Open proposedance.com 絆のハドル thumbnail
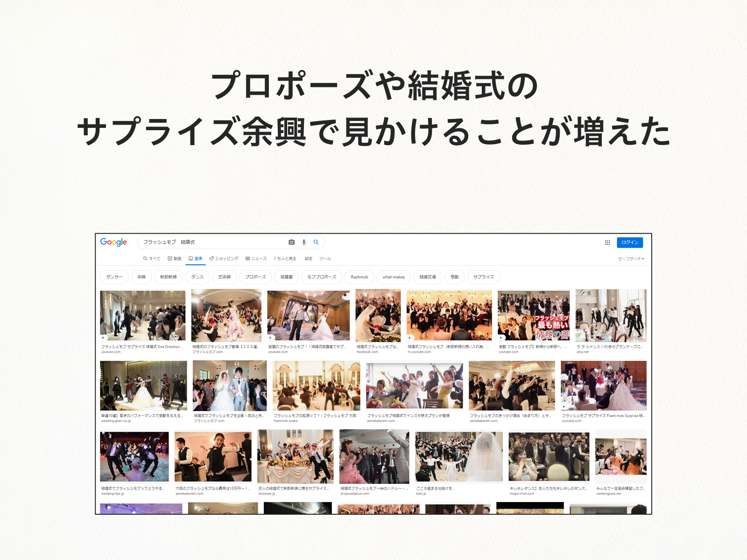The height and width of the screenshot is (560, 747). click(x=374, y=457)
